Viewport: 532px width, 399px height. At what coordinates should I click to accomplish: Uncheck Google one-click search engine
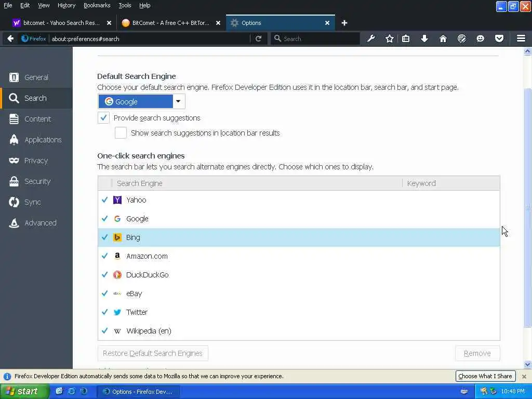[105, 219]
